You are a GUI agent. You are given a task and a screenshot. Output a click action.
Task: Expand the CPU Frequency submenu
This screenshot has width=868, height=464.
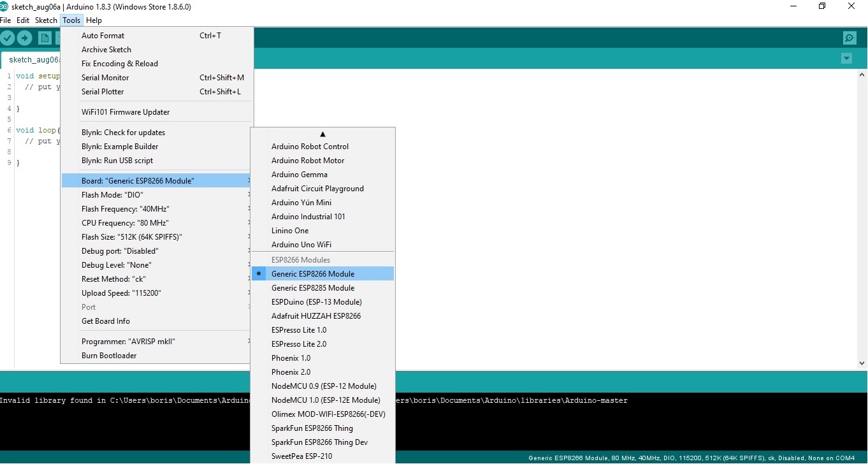(x=157, y=223)
